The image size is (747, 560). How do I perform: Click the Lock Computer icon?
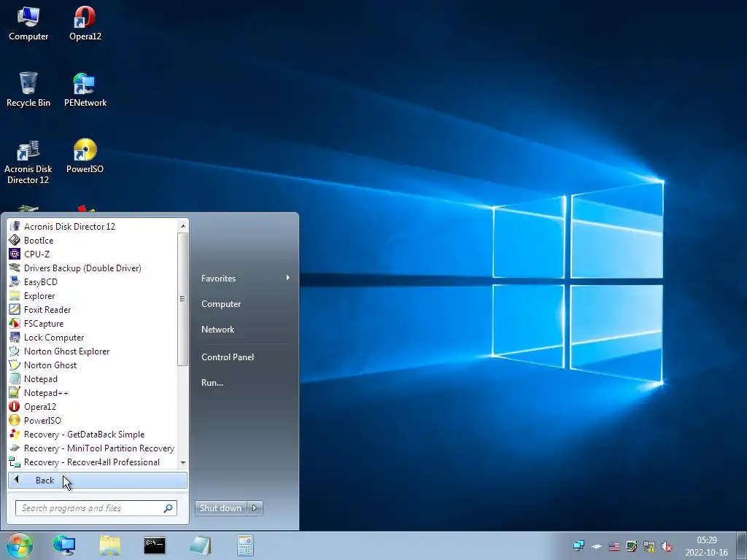[x=15, y=337]
